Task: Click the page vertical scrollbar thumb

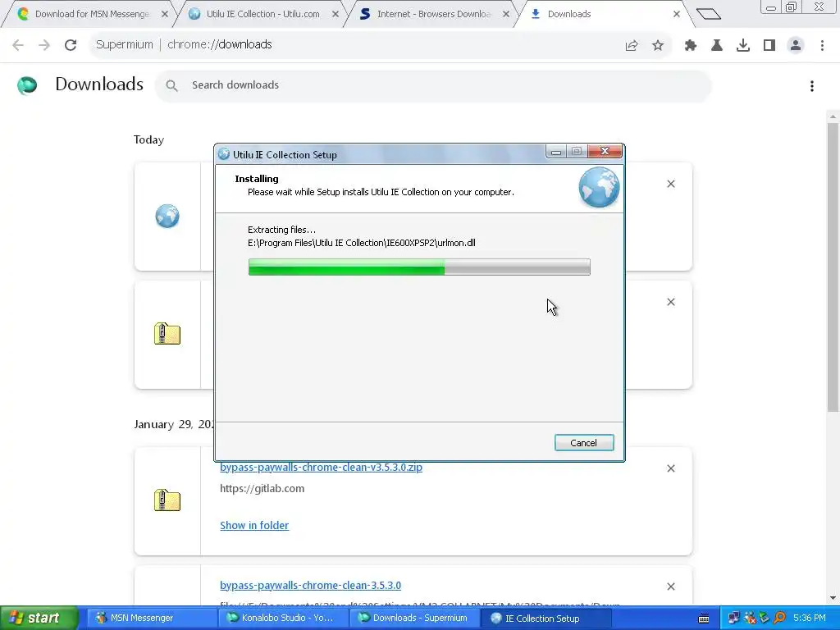Action: 833,268
